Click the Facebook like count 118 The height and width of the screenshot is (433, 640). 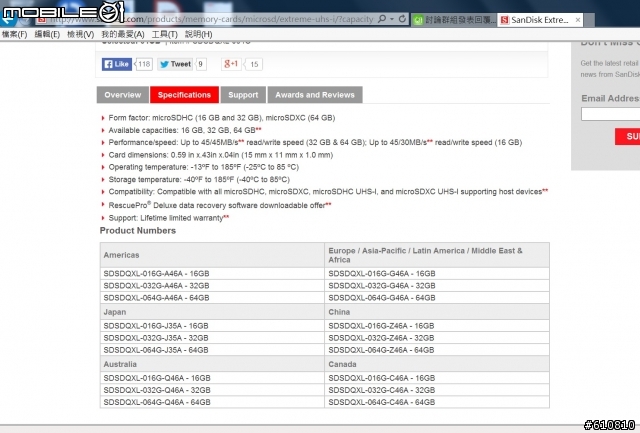pyautogui.click(x=144, y=64)
